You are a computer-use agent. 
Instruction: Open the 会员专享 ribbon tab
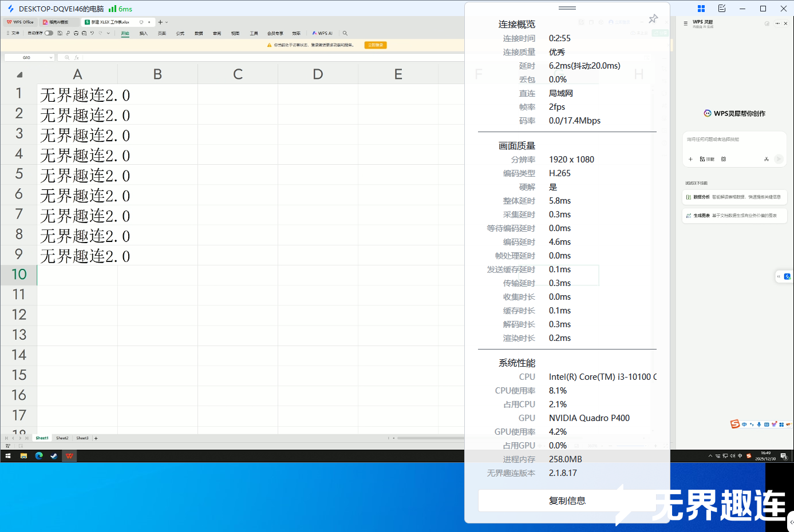tap(275, 33)
